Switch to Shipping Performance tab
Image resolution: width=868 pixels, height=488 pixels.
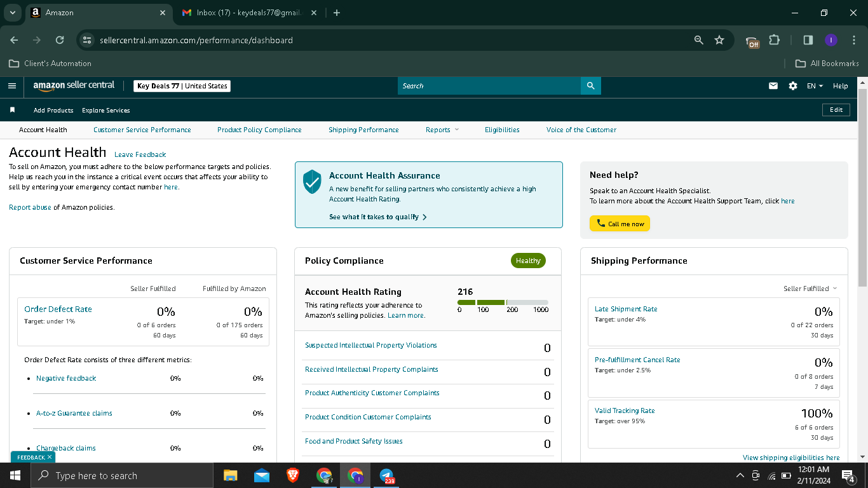tap(363, 130)
